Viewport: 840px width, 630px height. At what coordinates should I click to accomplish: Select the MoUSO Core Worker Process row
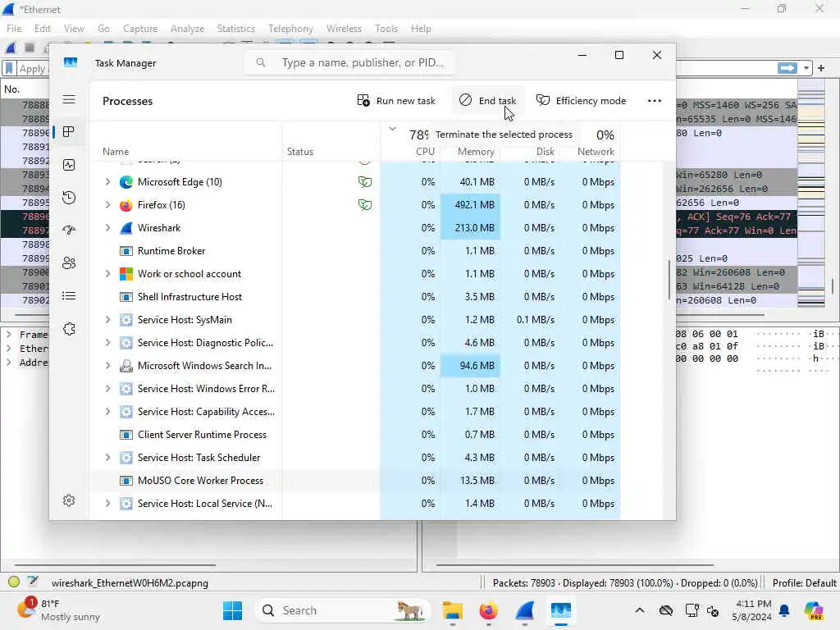coord(356,481)
